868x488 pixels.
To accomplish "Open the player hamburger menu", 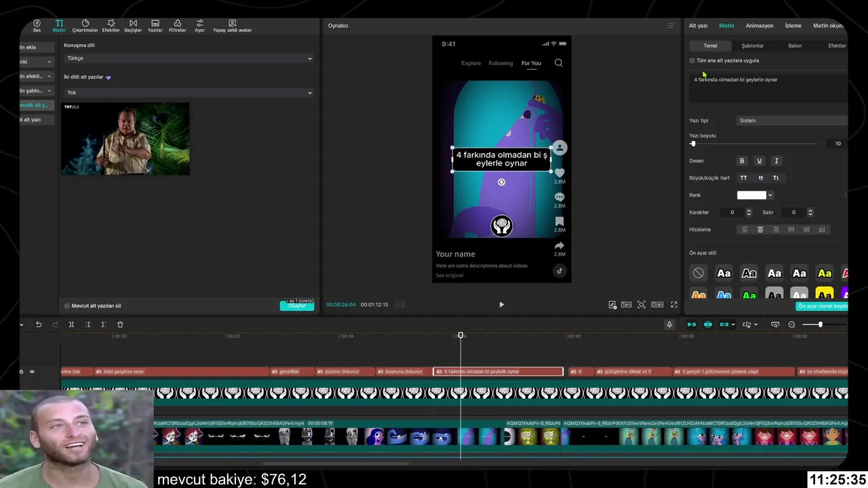I will click(671, 26).
